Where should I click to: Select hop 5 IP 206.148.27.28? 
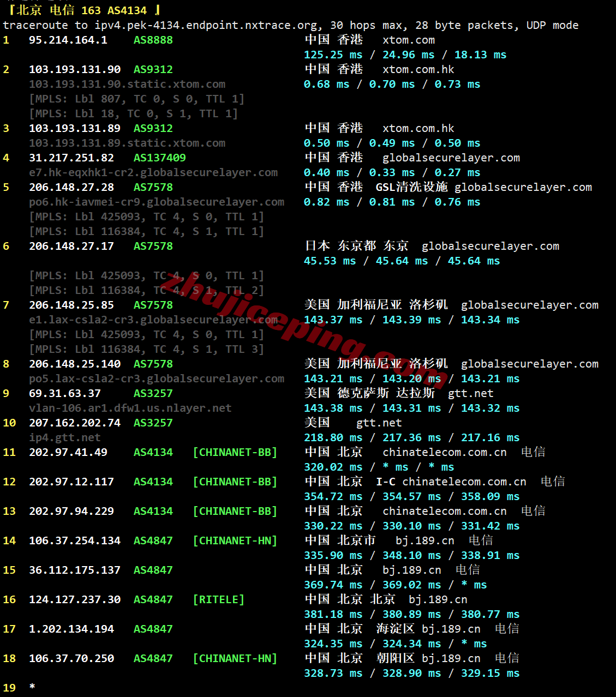coord(71,187)
